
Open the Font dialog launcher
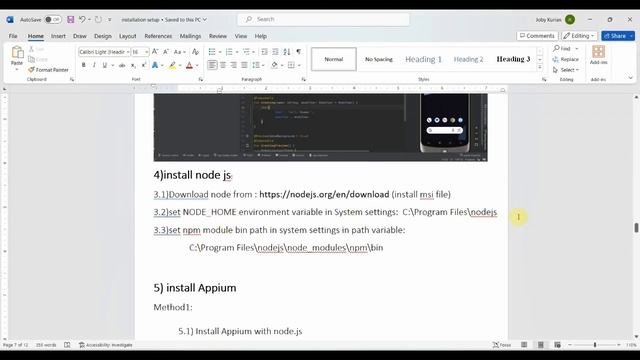(201, 79)
